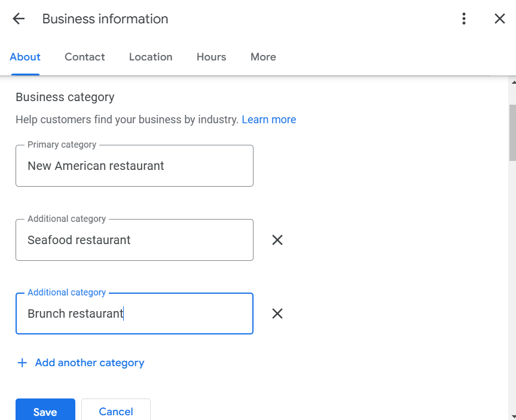The height and width of the screenshot is (420, 516).
Task: Click the Business category heading area
Action: point(65,97)
